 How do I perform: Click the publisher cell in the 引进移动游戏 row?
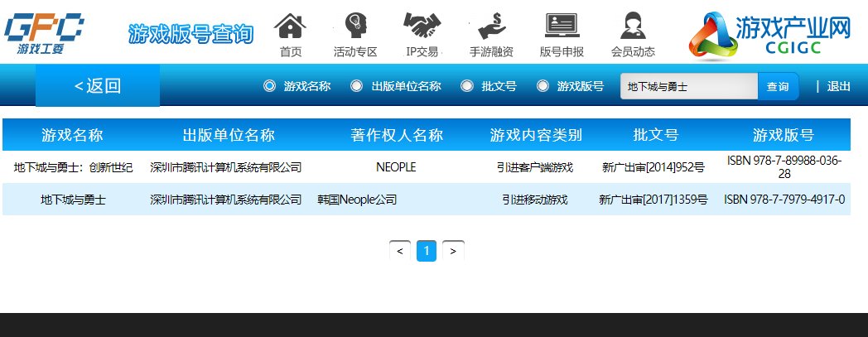pyautogui.click(x=226, y=200)
